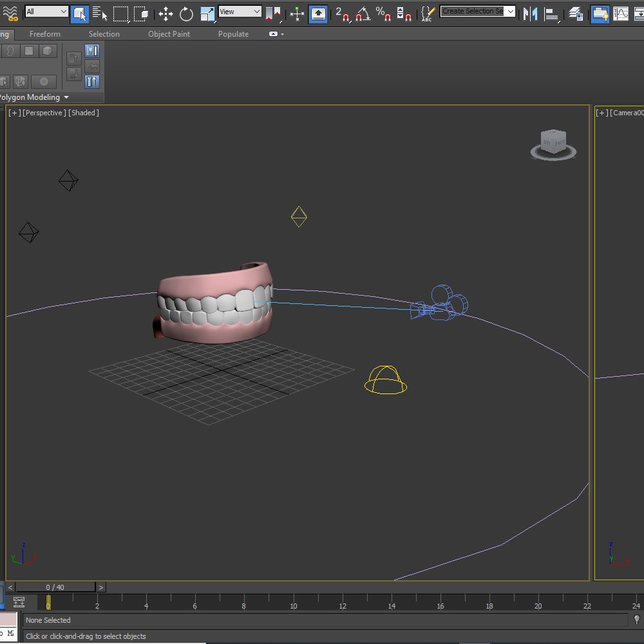Image resolution: width=644 pixels, height=644 pixels.
Task: Open the Curve Editor
Action: click(622, 12)
